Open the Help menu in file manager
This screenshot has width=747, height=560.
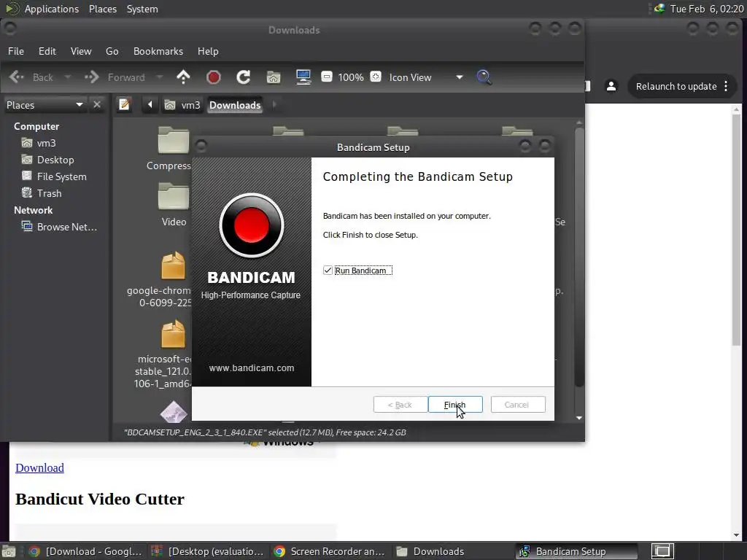(208, 51)
